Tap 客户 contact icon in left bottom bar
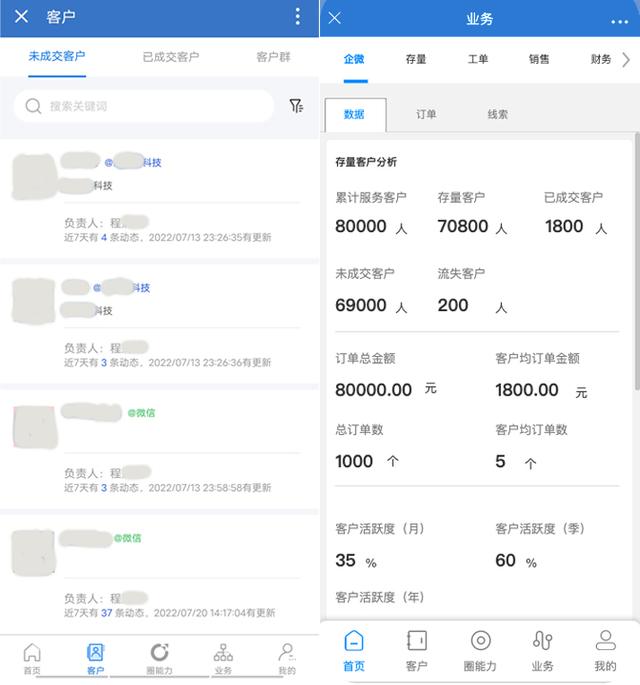 [x=95, y=652]
